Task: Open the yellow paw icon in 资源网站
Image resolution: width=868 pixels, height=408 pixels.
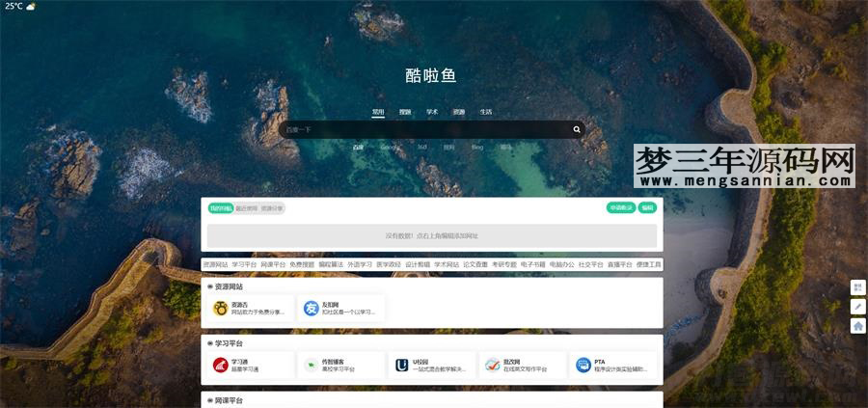Action: pos(220,309)
